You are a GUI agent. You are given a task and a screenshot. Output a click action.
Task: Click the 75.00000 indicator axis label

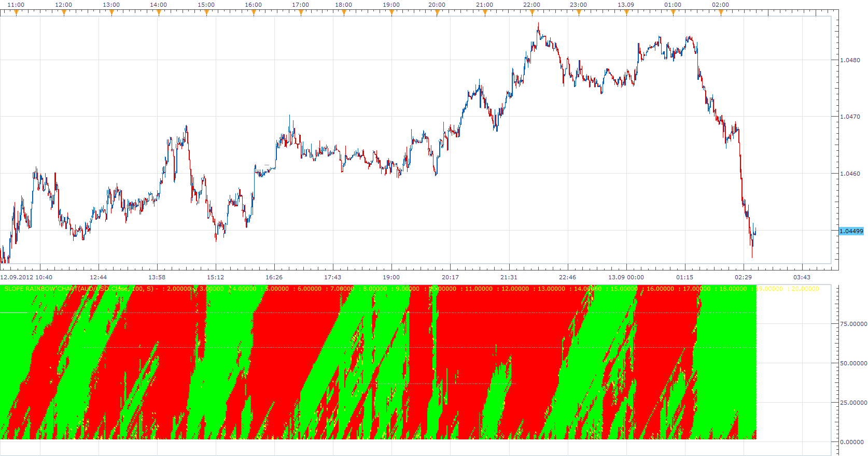click(x=853, y=324)
